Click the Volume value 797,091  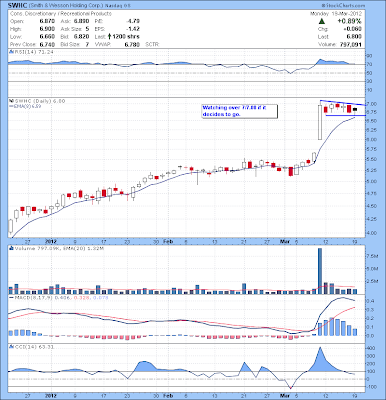tap(350, 44)
